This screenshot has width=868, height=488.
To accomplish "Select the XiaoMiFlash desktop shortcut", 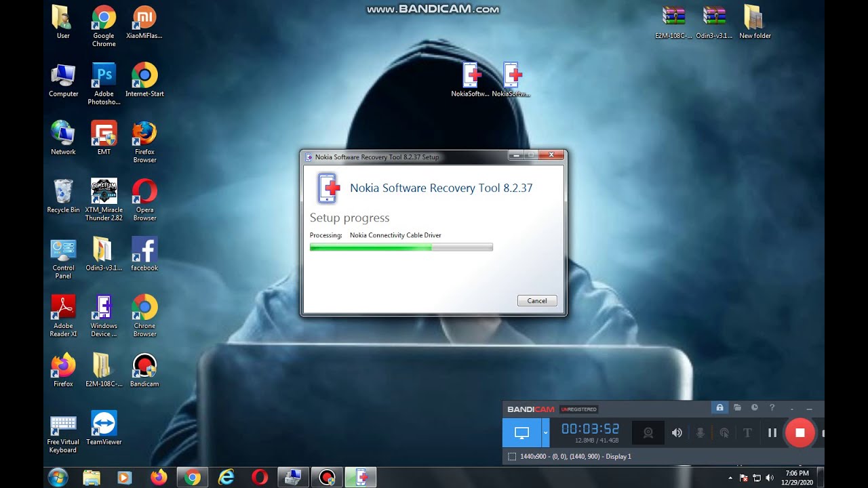I will coord(144,22).
